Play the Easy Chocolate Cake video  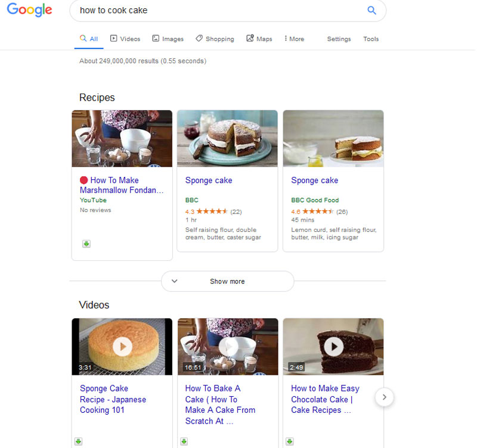point(333,346)
